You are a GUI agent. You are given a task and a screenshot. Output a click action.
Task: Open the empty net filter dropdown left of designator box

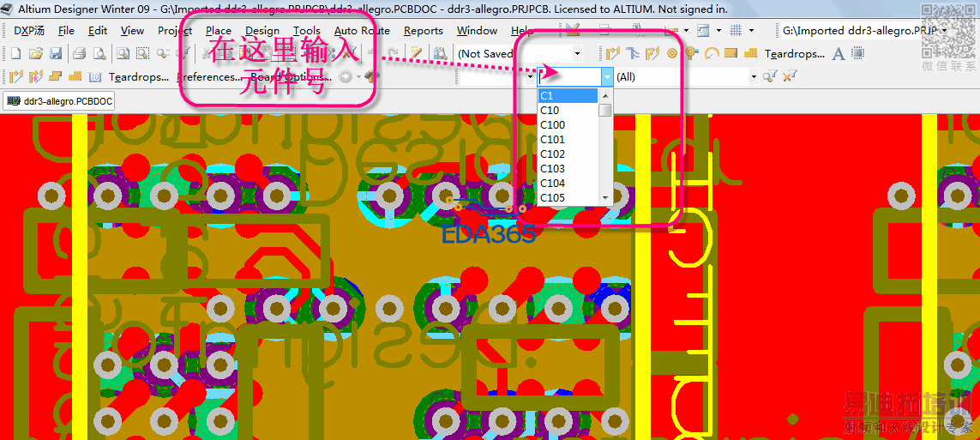tap(531, 77)
